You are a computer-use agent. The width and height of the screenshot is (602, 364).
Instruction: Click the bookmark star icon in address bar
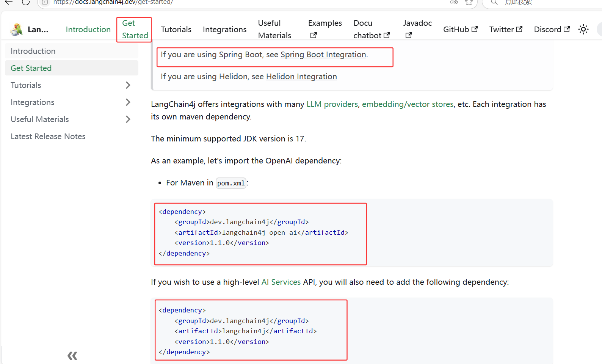coord(469,2)
